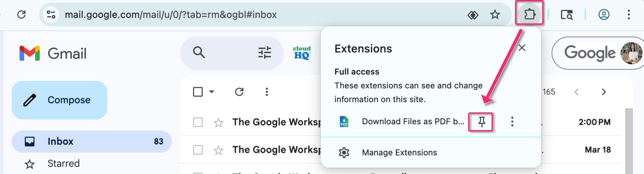Star the Mar 18 email
This screenshot has height=174, width=644.
point(219,150)
